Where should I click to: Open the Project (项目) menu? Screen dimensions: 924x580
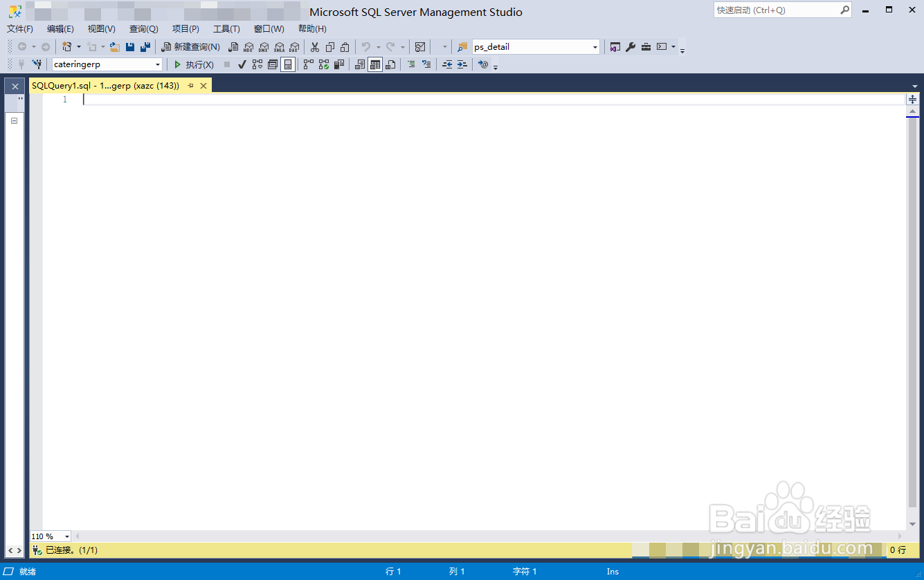pos(185,29)
